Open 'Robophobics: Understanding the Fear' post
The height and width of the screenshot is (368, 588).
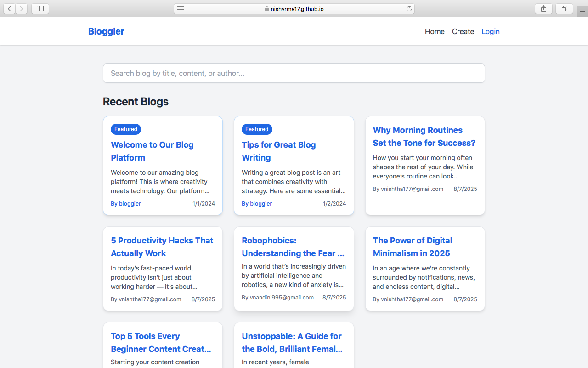point(293,247)
